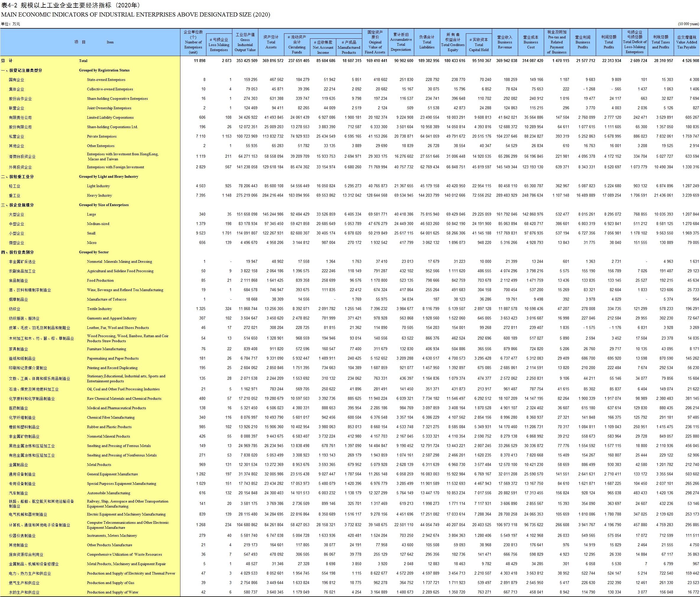Viewport: 700px width, 597px height.
Task: Select 'Grouped by Size of Enterprises' heading
Action: pos(104,205)
